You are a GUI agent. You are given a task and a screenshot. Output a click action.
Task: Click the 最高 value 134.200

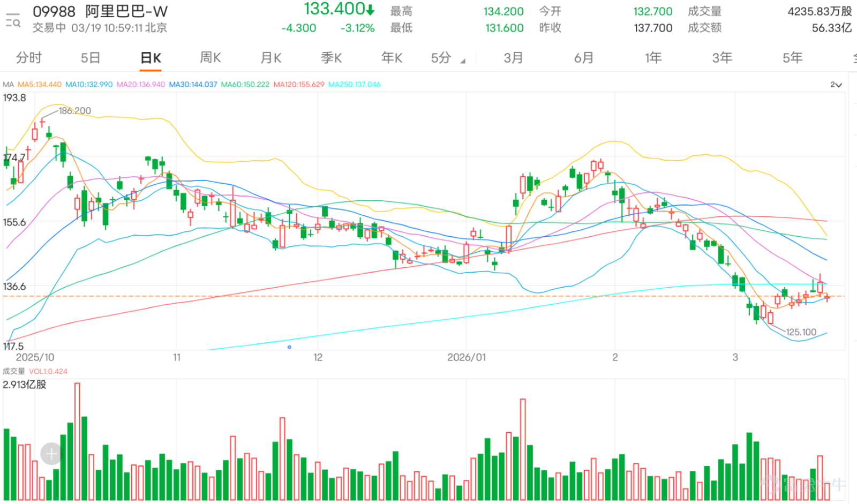pyautogui.click(x=503, y=11)
